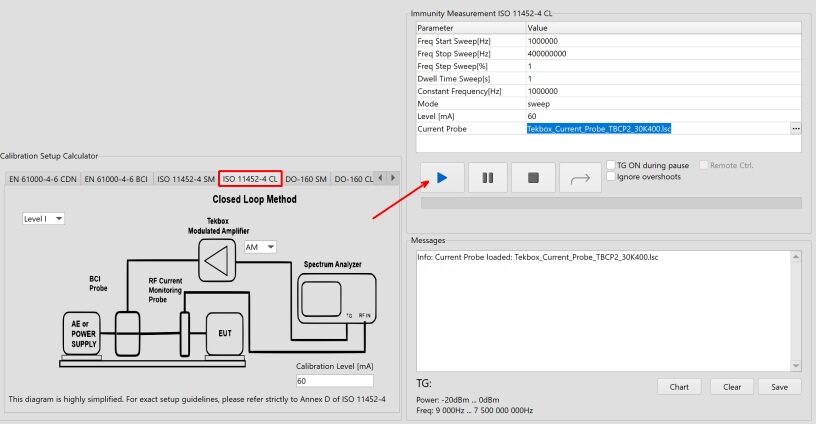Screen dimensions: 816x424
Task: Click the curved arrow skip-step button
Action: [580, 179]
